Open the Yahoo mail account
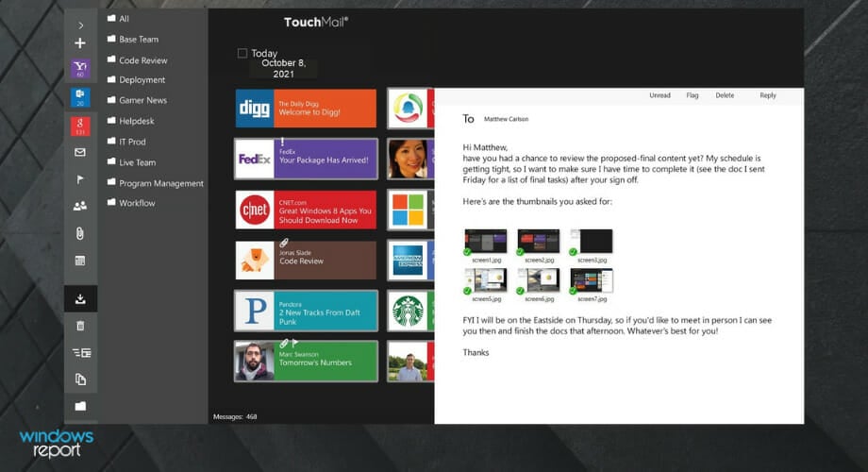Screen dimensions: 868x472 coord(80,69)
